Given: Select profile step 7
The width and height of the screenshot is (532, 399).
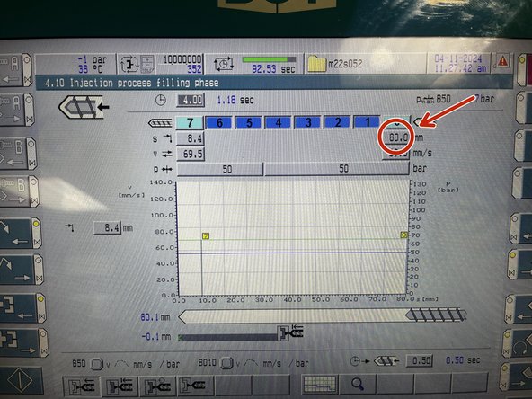Looking at the screenshot, I should (x=190, y=122).
